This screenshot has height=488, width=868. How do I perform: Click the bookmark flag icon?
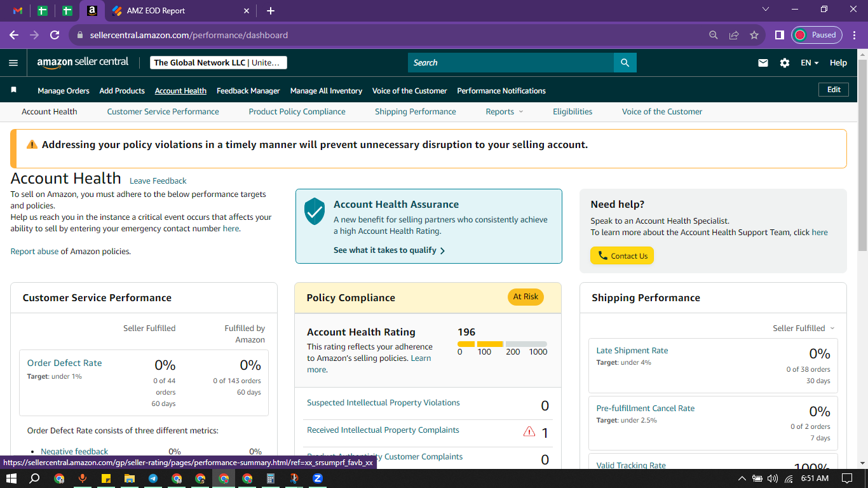coord(13,90)
